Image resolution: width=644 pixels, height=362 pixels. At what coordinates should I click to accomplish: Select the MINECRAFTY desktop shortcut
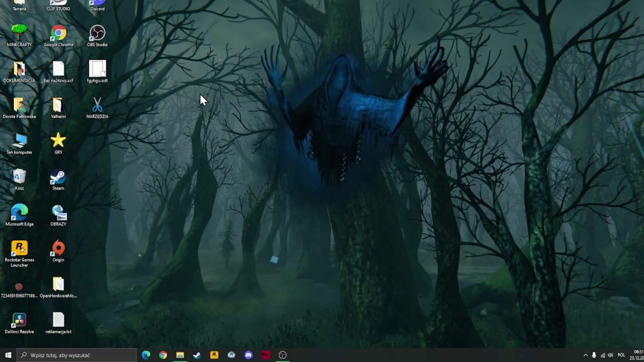click(x=19, y=36)
